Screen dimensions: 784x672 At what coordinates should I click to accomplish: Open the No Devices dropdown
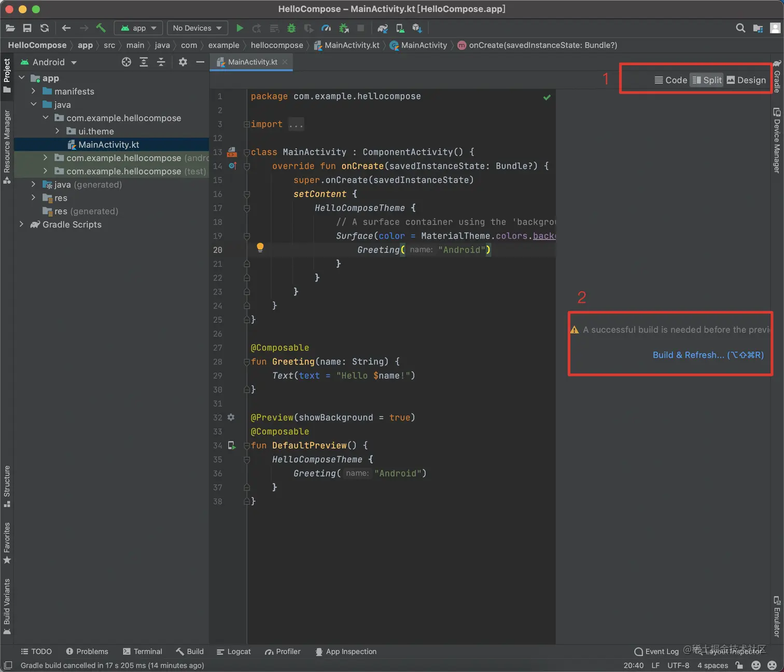click(x=198, y=28)
